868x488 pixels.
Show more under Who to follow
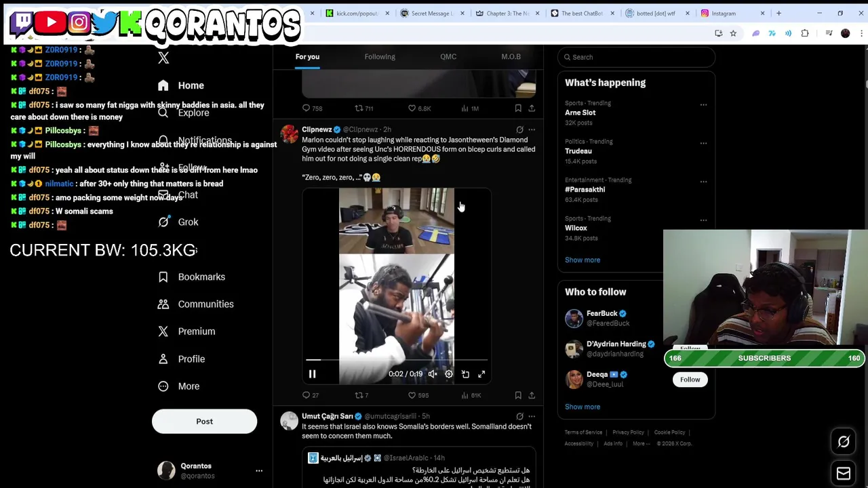pos(583,407)
